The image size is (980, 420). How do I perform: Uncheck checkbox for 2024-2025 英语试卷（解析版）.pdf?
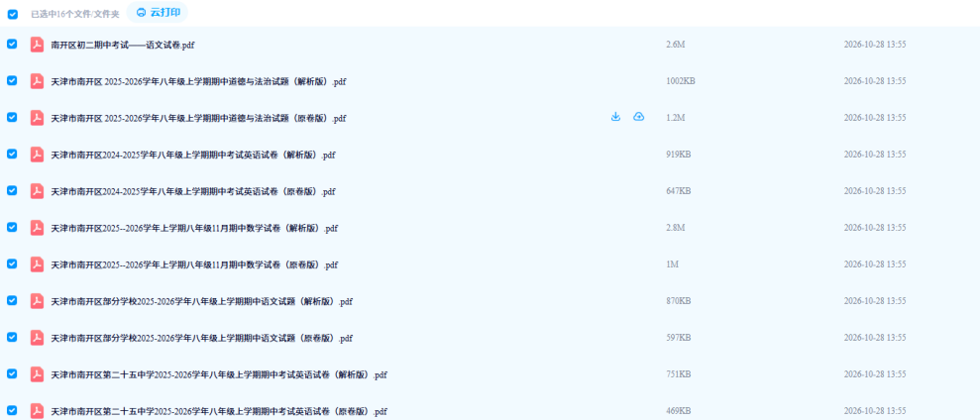tap(12, 154)
